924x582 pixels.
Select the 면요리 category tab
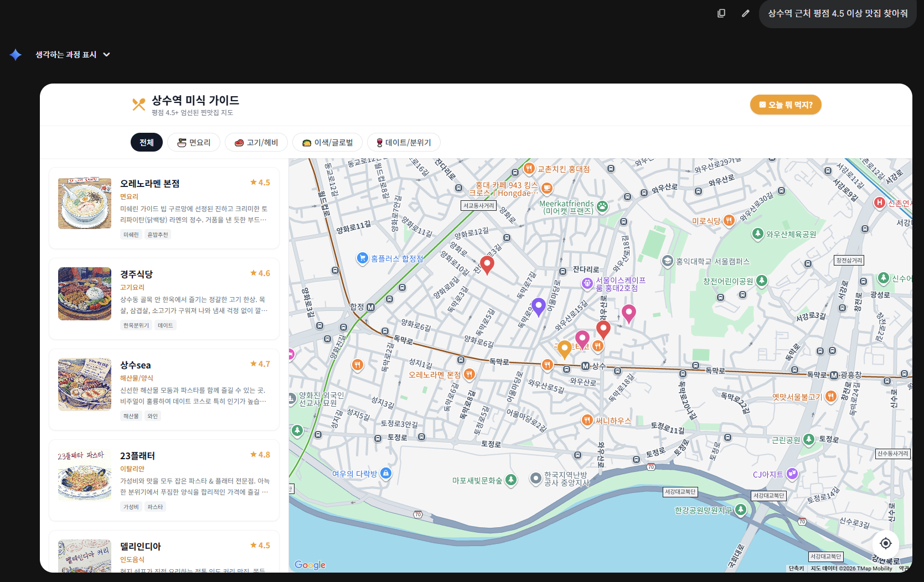coord(194,142)
